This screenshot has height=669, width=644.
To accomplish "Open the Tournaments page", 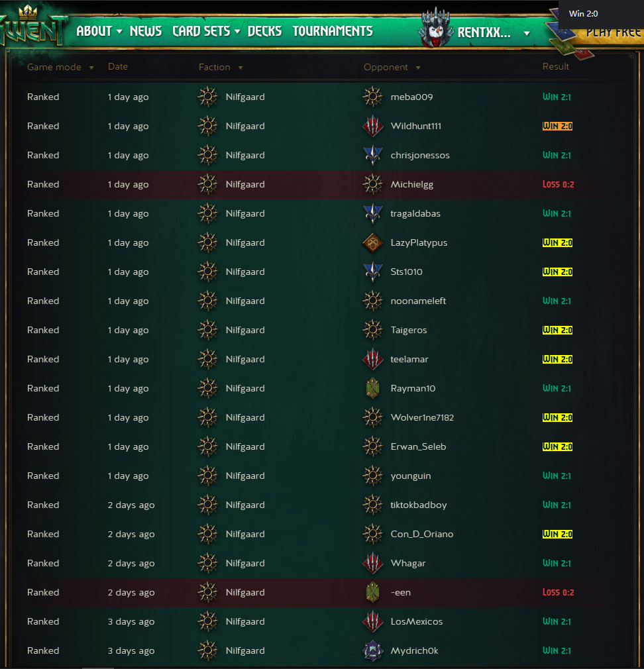I will [x=333, y=31].
